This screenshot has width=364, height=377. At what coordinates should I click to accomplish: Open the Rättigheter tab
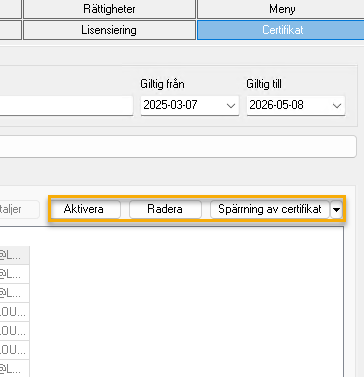point(109,9)
